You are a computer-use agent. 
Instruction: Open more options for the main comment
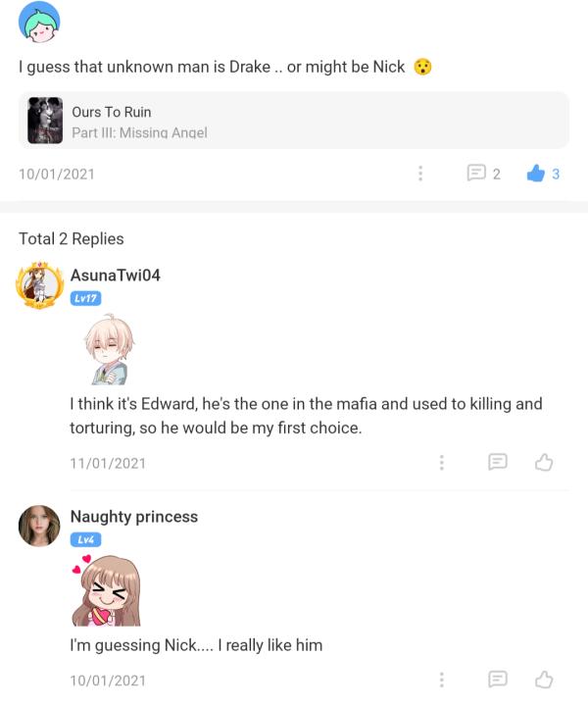(420, 174)
